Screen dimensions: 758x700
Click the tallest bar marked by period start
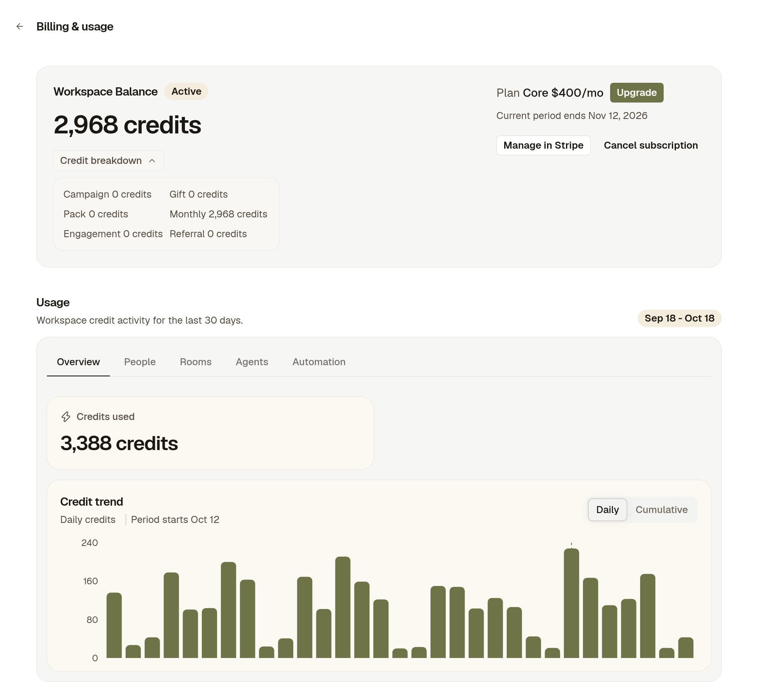coord(571,603)
